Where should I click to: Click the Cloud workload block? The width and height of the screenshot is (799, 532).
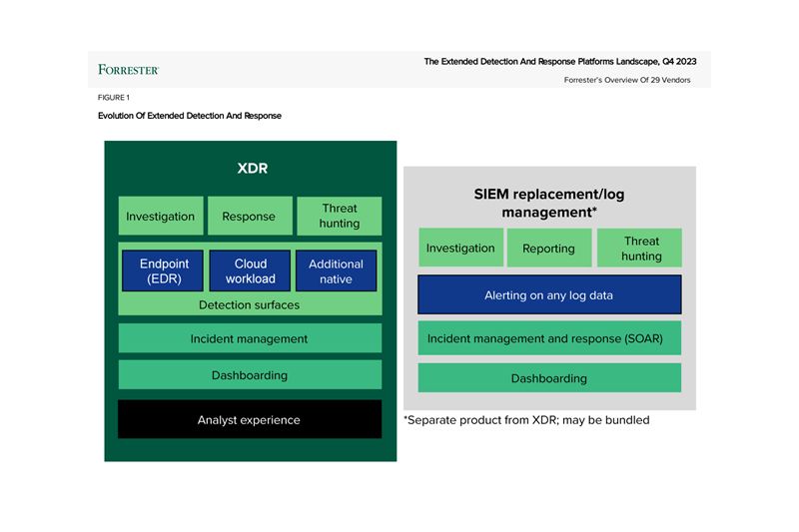(x=250, y=270)
